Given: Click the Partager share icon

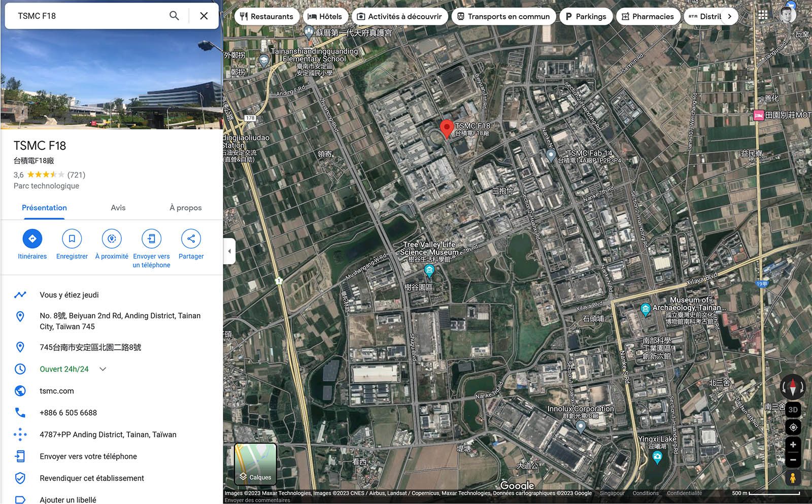Looking at the screenshot, I should (191, 239).
